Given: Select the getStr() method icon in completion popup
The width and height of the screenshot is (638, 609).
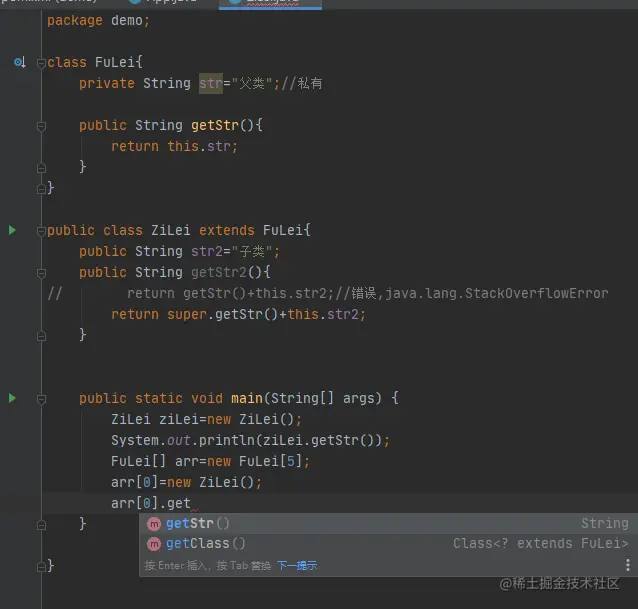Looking at the screenshot, I should [x=154, y=524].
